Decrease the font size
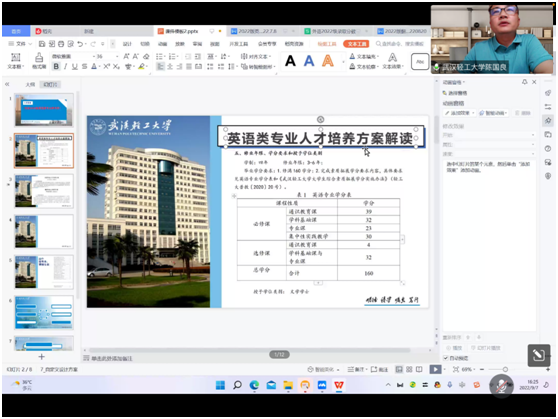This screenshot has height=419, width=558. tap(136, 56)
